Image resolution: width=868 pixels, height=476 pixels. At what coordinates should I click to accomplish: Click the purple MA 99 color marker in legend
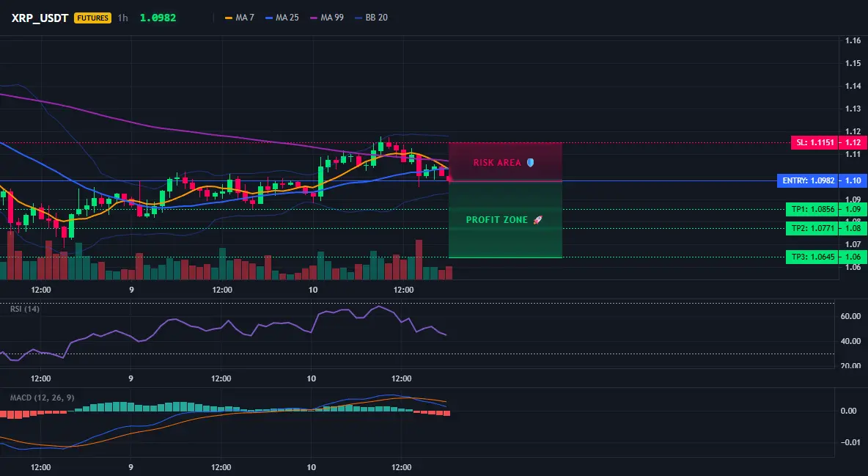pyautogui.click(x=314, y=18)
